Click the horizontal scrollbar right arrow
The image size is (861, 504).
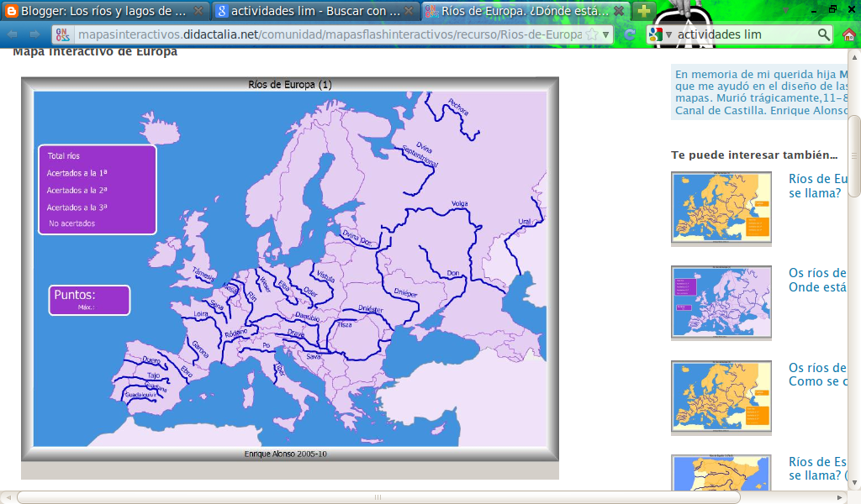point(840,497)
